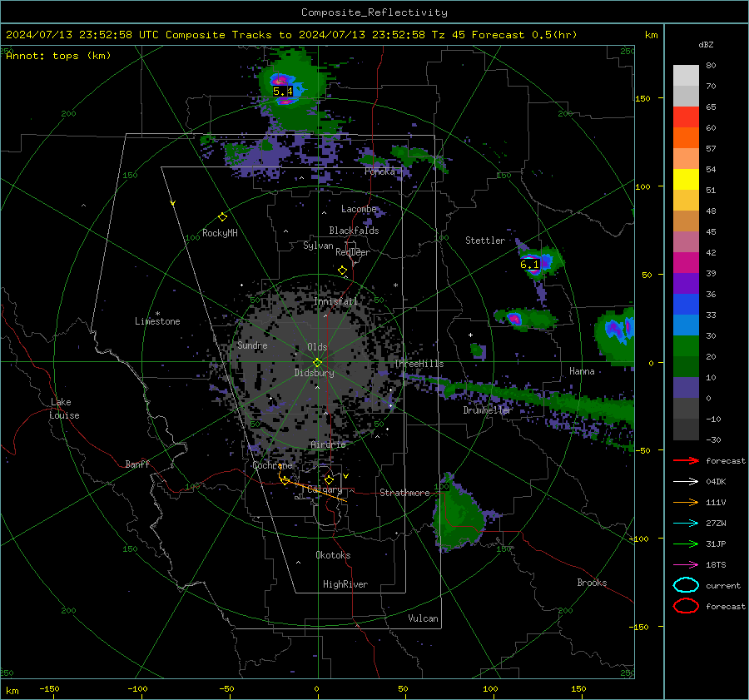Click the Stettler town label

485,241
